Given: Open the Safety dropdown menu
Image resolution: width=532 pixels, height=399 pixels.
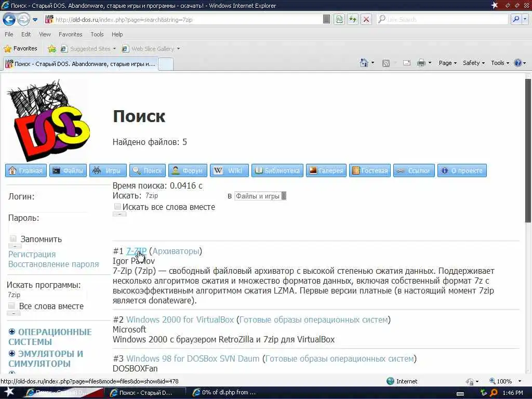Looking at the screenshot, I should tap(474, 63).
